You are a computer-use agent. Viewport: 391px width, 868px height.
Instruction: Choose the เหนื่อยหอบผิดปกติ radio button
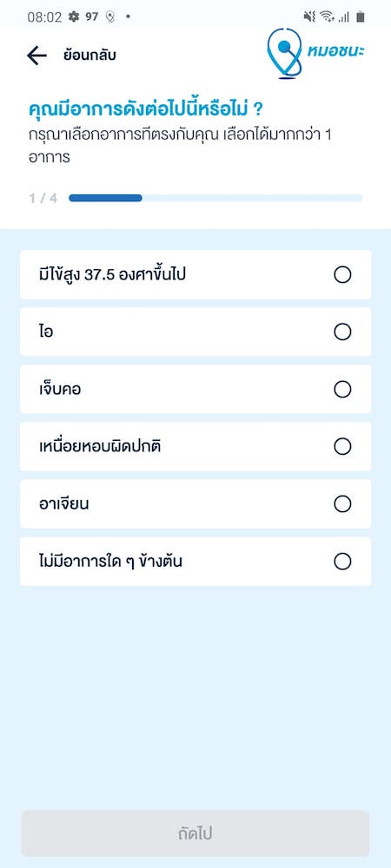343,446
